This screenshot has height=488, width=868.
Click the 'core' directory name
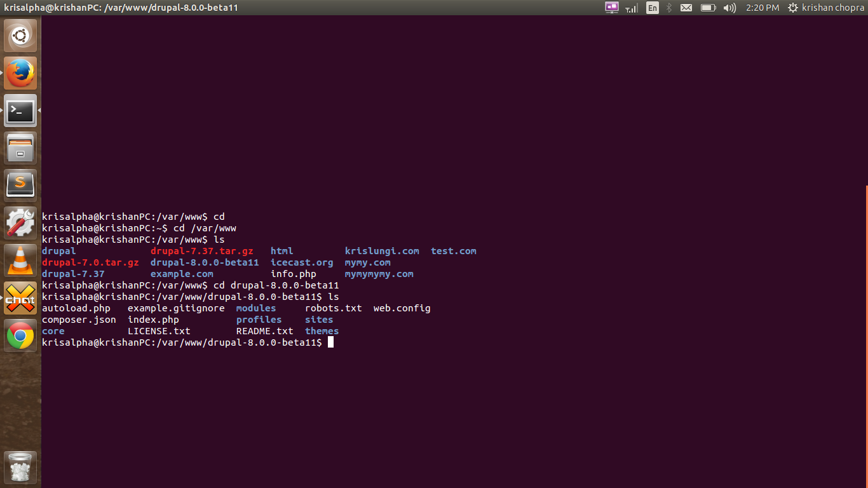tap(53, 331)
